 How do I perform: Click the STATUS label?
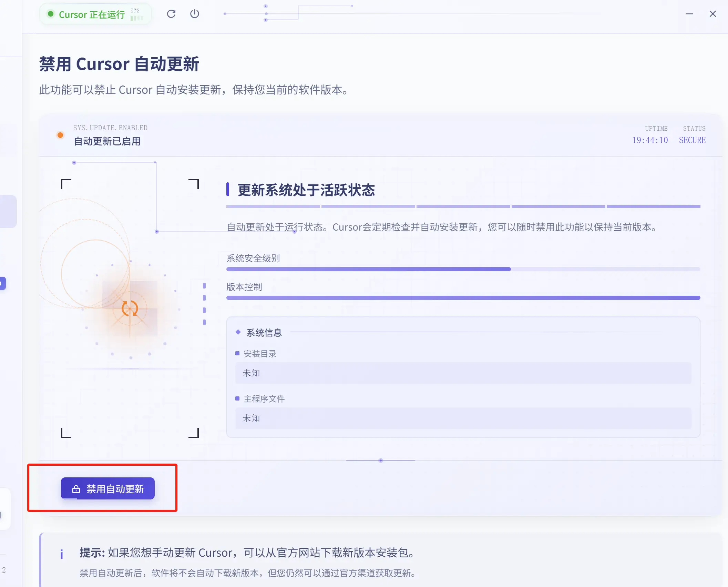694,129
